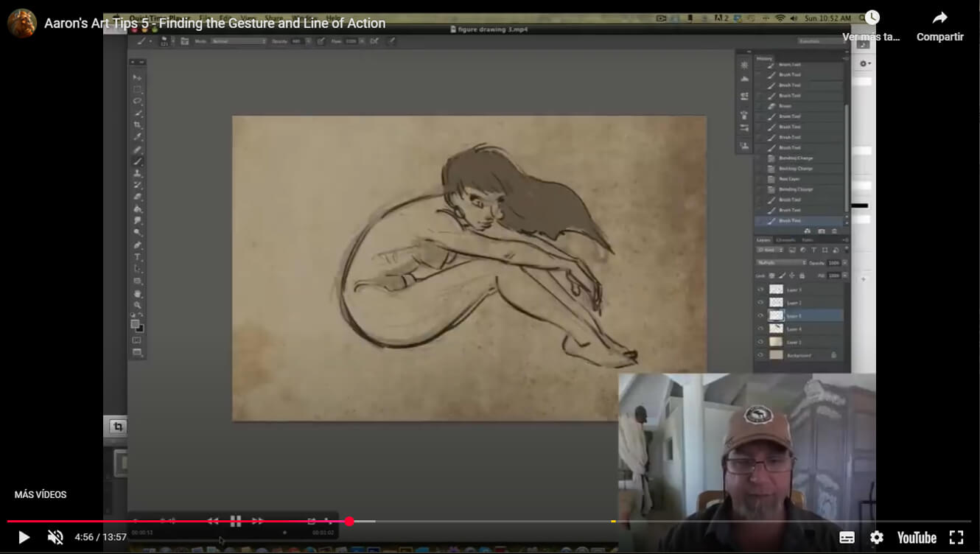
Task: Seek using the red progress bar handle
Action: (x=349, y=522)
